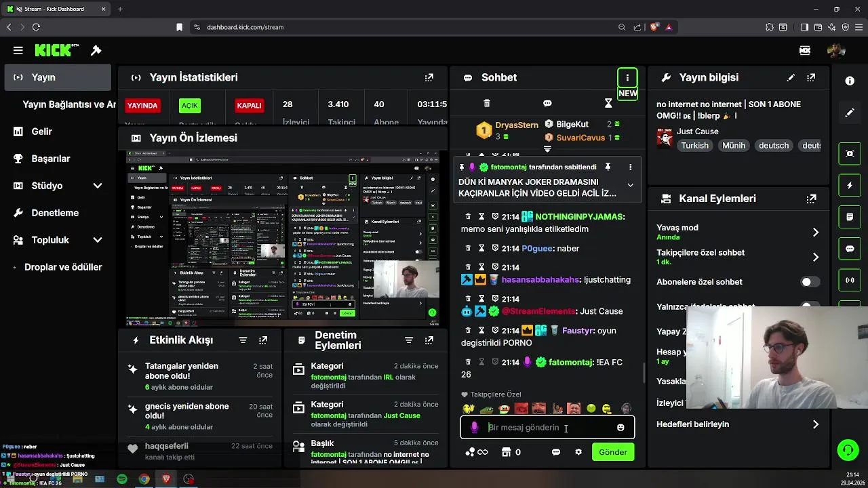Click the Münih stream tag
The width and height of the screenshot is (868, 488).
coord(733,146)
